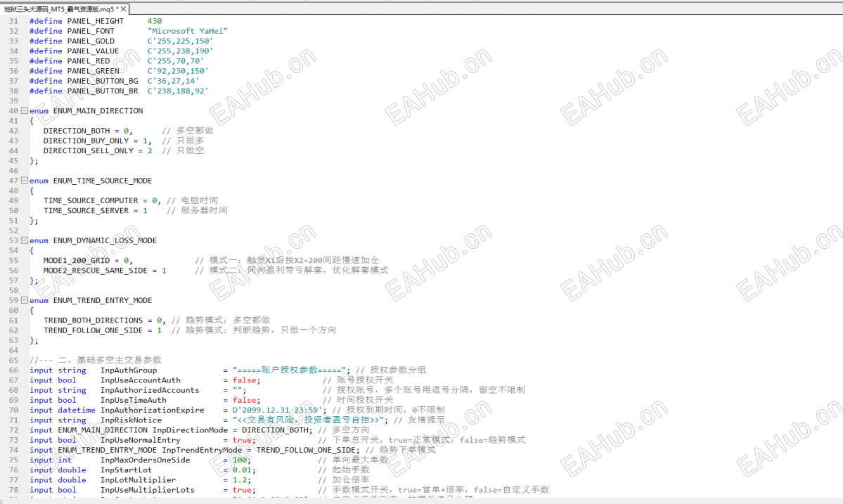Click the value 100
This screenshot has height=504, width=843.
point(239,460)
